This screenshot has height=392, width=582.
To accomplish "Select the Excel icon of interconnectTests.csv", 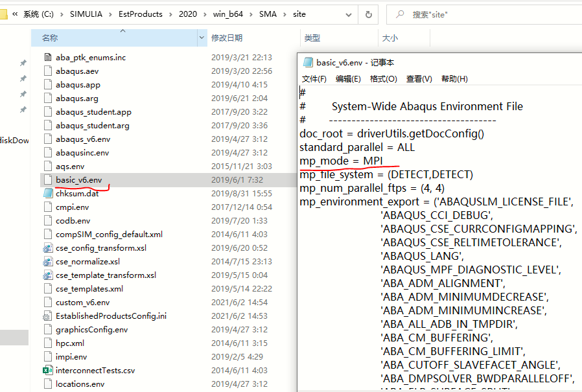I will [47, 370].
